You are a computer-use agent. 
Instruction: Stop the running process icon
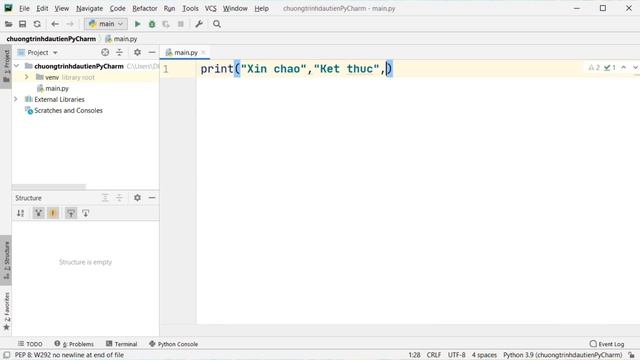click(x=180, y=24)
